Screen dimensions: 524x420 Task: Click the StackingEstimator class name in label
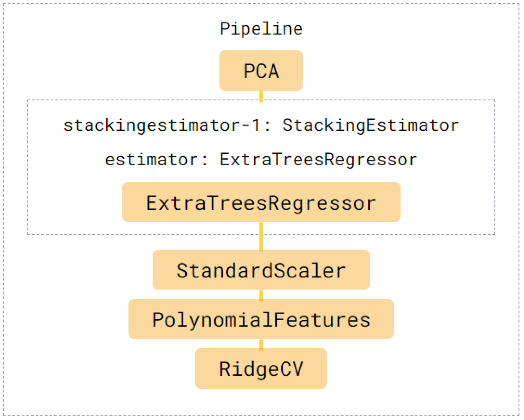pos(370,125)
